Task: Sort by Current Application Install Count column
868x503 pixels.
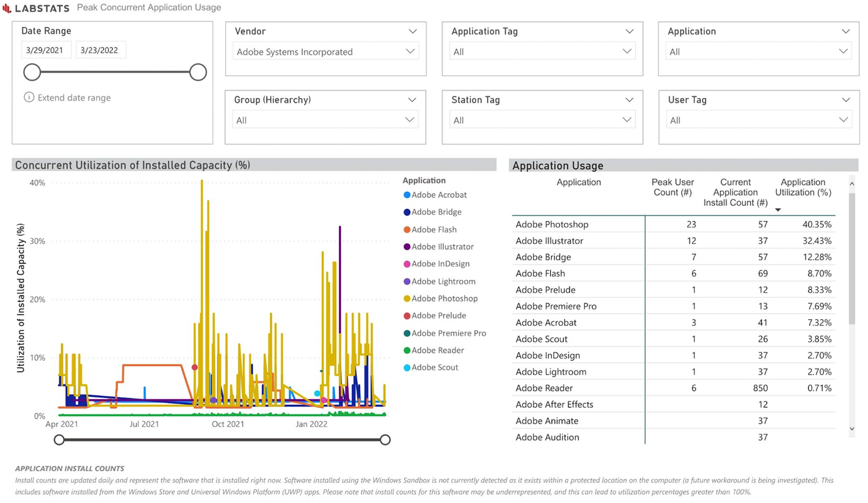Action: point(735,193)
